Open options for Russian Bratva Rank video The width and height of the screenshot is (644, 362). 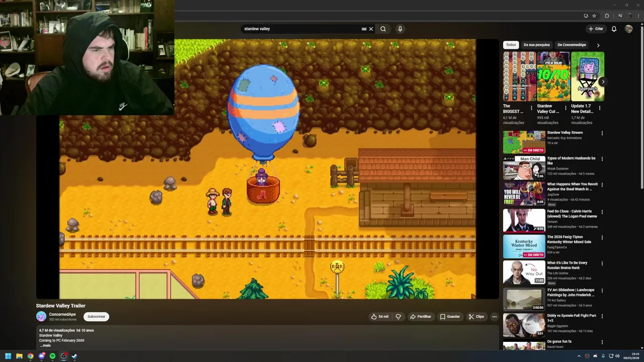[x=602, y=263]
